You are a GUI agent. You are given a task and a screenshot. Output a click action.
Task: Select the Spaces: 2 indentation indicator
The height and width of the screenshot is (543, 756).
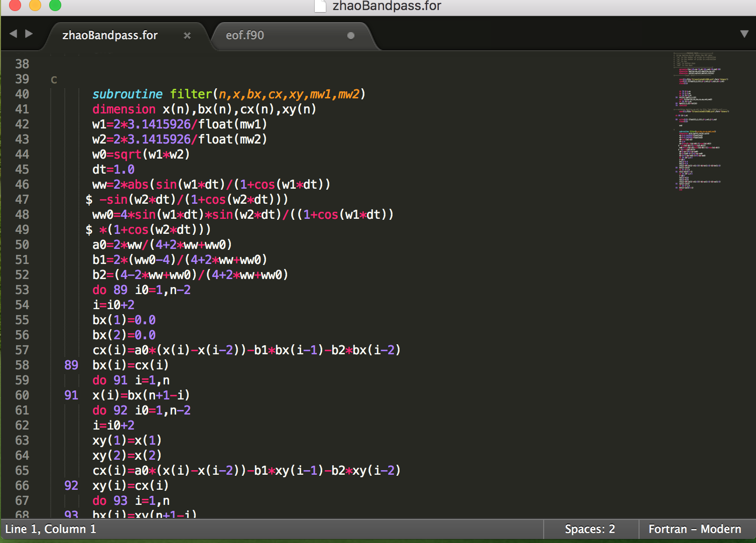590,529
